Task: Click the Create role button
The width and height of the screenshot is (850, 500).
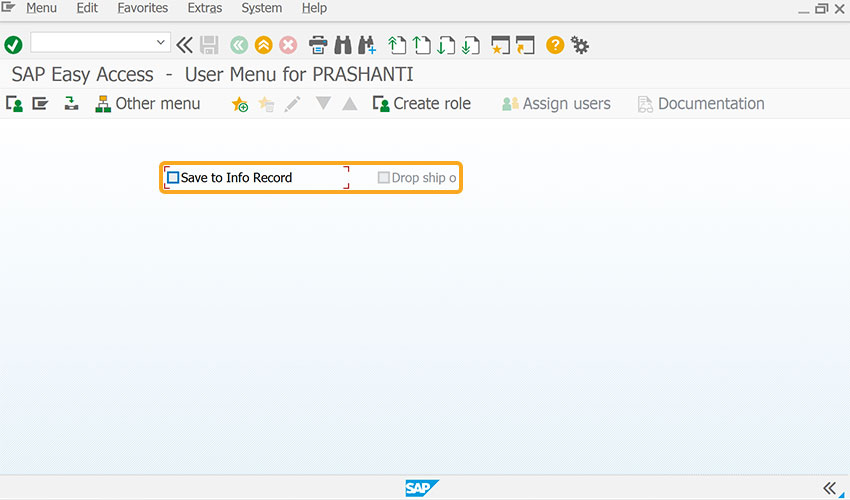Action: [x=422, y=104]
